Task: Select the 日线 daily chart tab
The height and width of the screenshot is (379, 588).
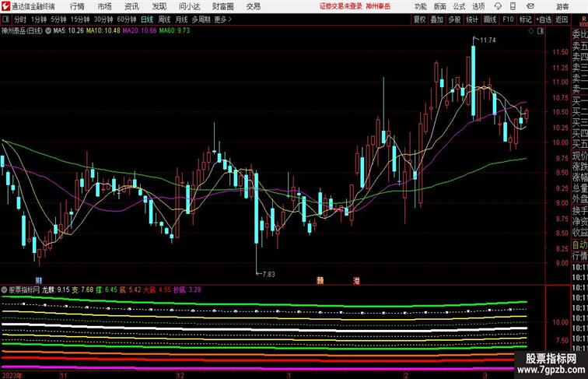Action: (147, 19)
